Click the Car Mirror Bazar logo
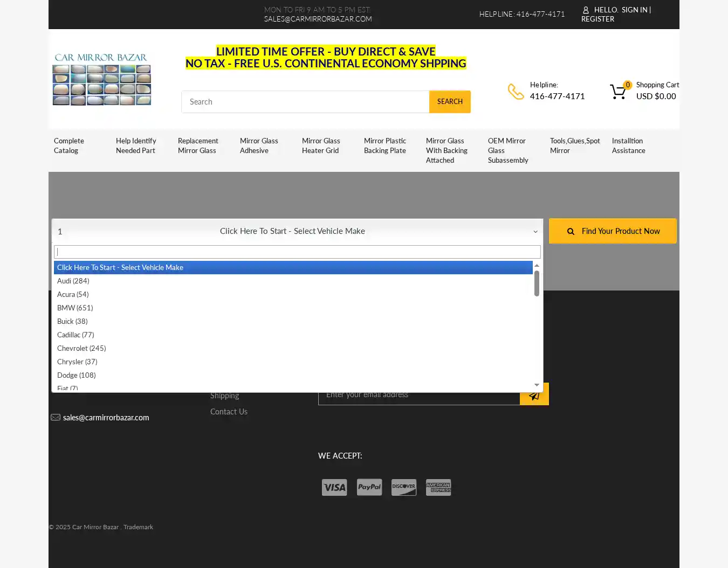This screenshot has width=728, height=568. click(x=101, y=79)
